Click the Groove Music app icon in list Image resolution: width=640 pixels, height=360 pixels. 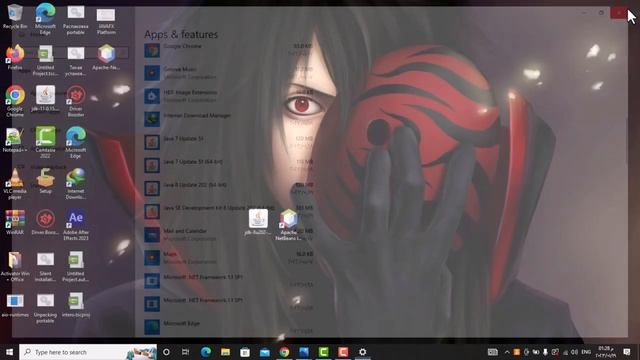point(152,73)
